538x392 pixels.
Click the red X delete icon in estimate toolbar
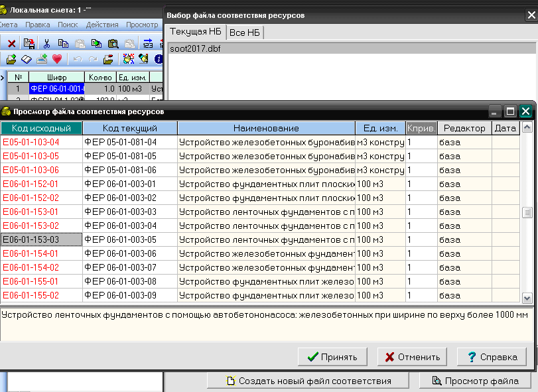pyautogui.click(x=12, y=44)
